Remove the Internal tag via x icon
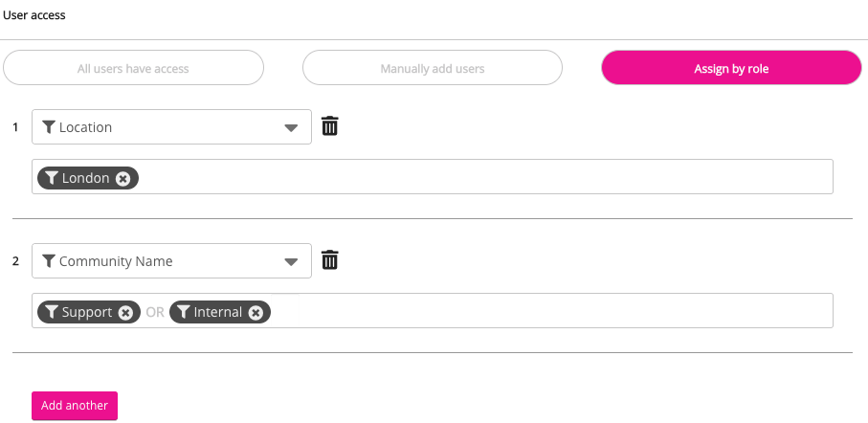 click(x=256, y=312)
